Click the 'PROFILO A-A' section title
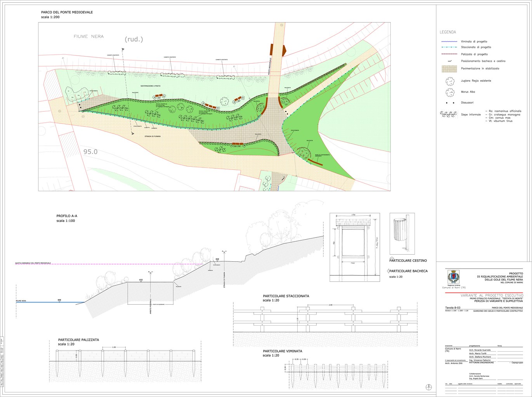The width and height of the screenshot is (532, 397). coord(67,216)
